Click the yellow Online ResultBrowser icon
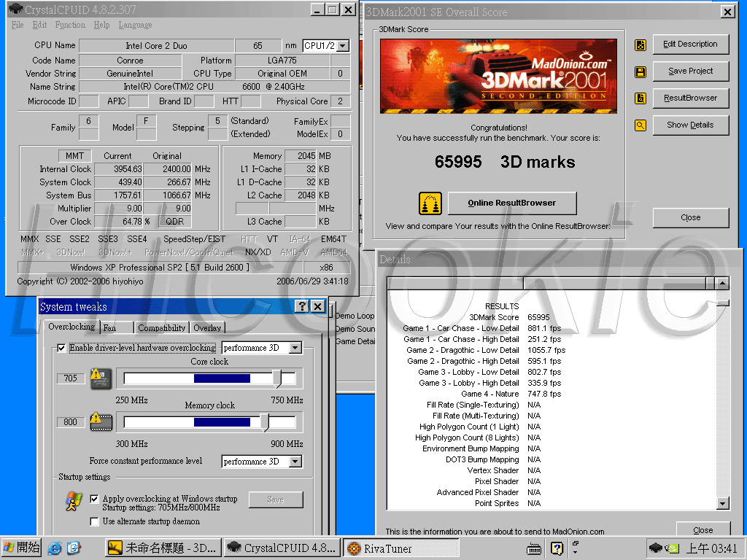The height and width of the screenshot is (560, 747). (430, 203)
